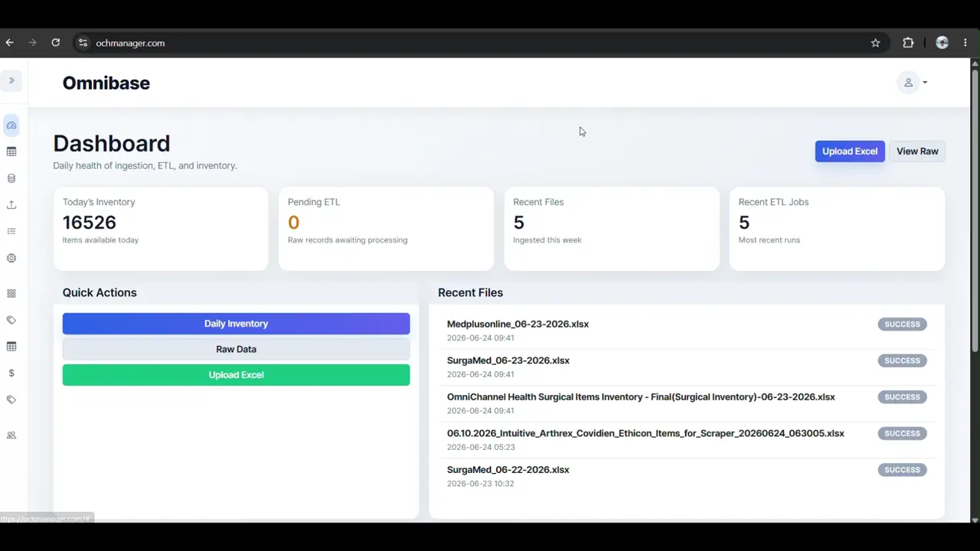The height and width of the screenshot is (551, 980).
Task: Click the Recent ETL Jobs card
Action: tap(837, 229)
